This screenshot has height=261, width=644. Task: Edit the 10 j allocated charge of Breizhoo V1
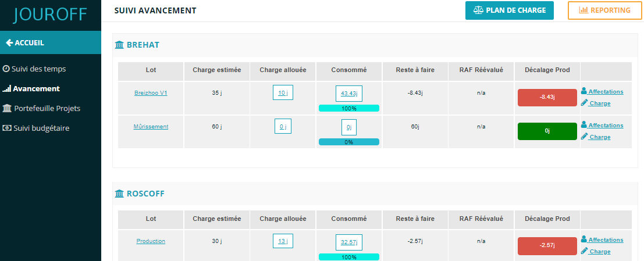(283, 93)
